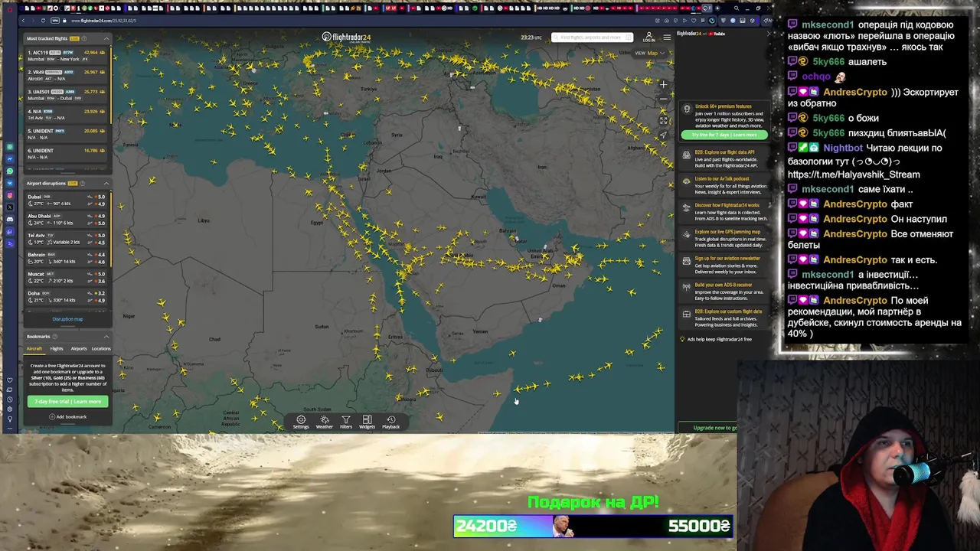Select tracked flight AIC119 Mumbai – New York
Screen dimensions: 980x551
pyautogui.click(x=67, y=56)
